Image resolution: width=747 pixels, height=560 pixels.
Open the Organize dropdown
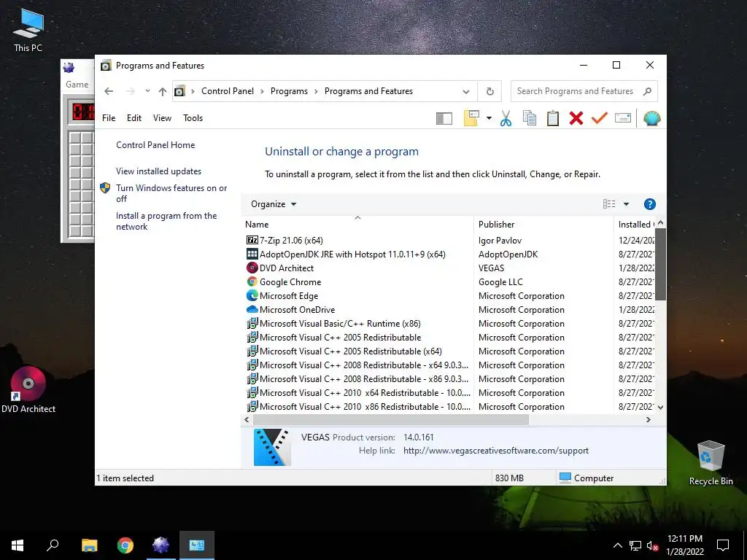click(274, 204)
